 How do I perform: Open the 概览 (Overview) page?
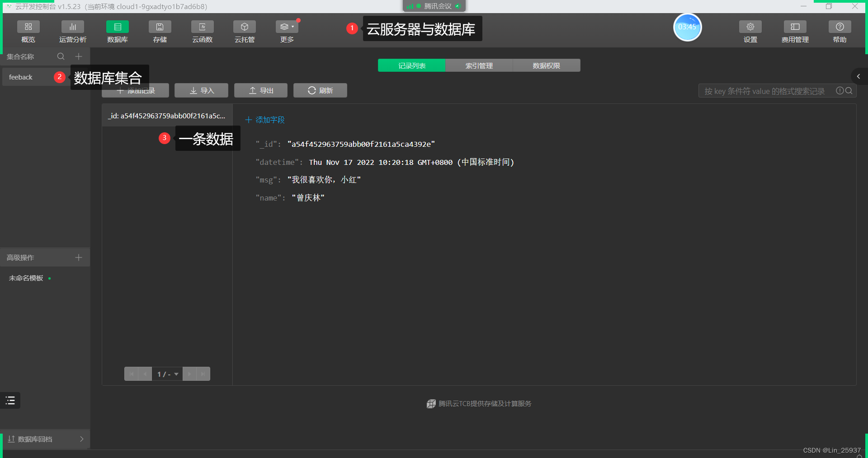(x=28, y=31)
